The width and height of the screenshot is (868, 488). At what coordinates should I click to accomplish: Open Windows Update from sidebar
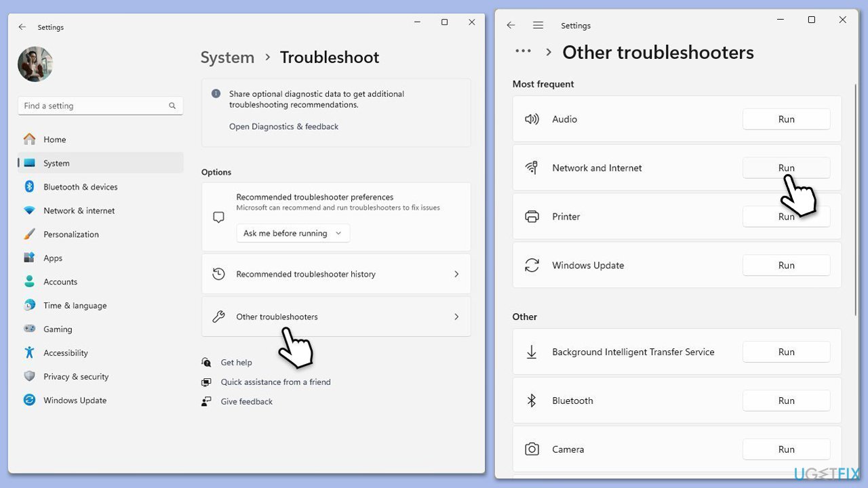pyautogui.click(x=75, y=401)
